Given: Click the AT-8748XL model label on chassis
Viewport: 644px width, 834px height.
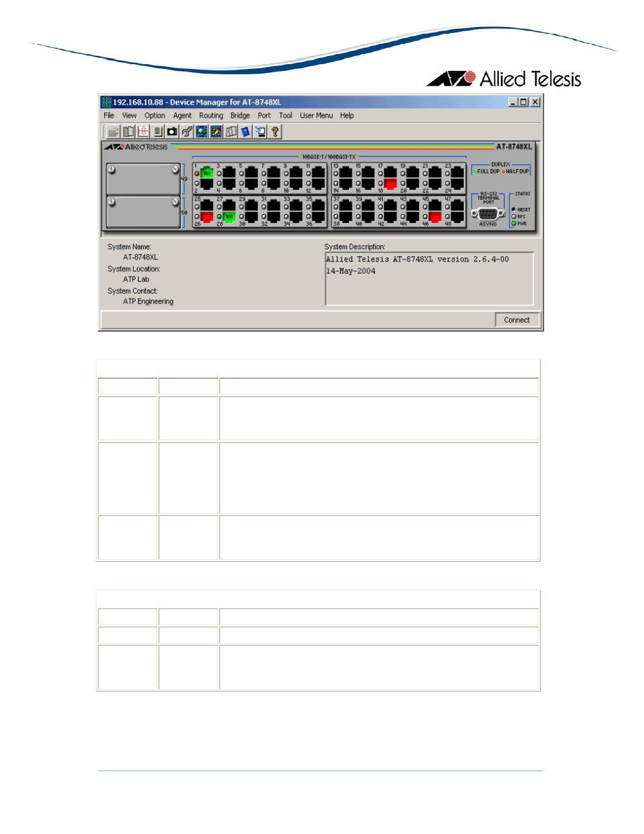Looking at the screenshot, I should coord(514,147).
